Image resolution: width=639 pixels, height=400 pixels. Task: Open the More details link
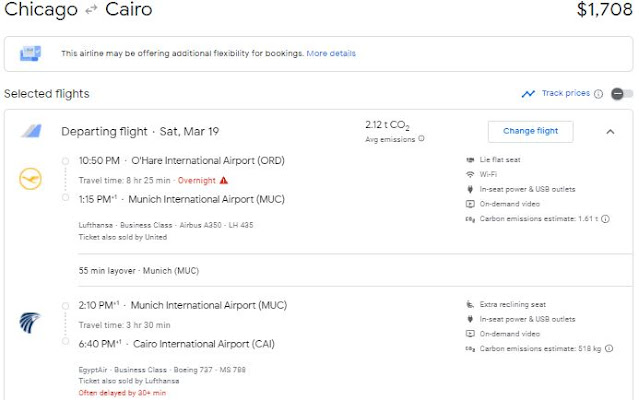pos(331,53)
